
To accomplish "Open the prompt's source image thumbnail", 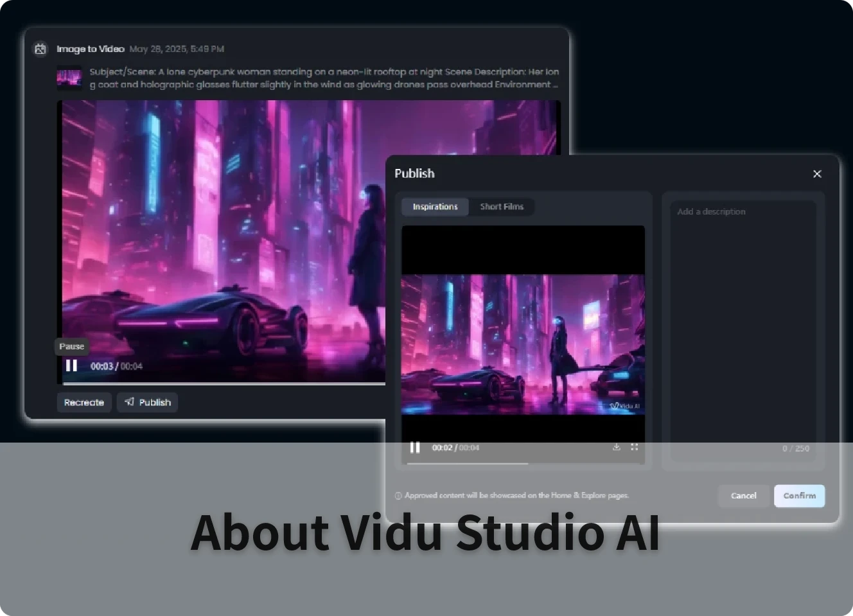I will [69, 78].
